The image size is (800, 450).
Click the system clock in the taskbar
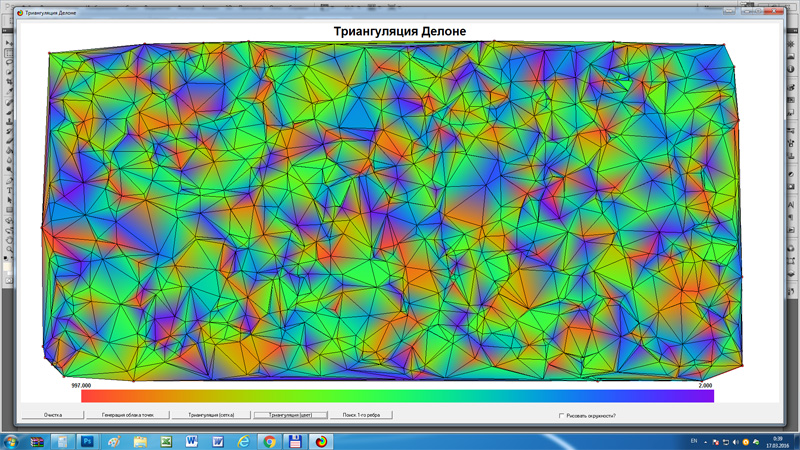779,441
